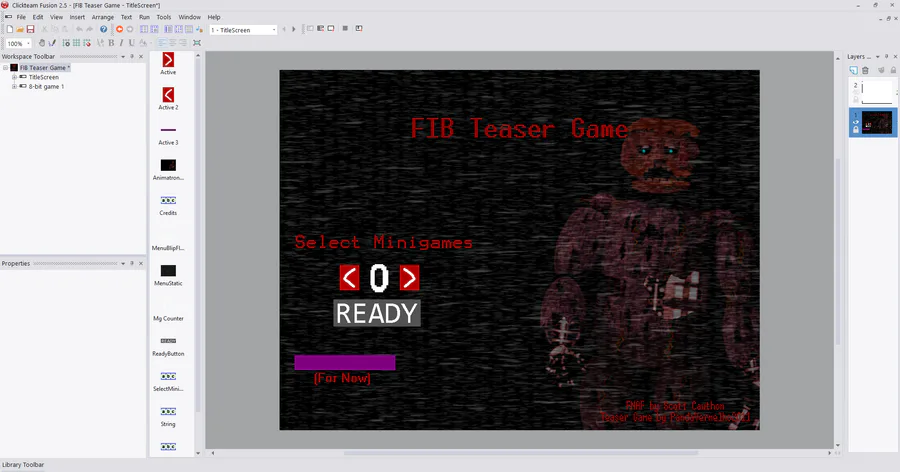900x472 pixels.
Task: Select layer 2 thumbnail
Action: 876,92
